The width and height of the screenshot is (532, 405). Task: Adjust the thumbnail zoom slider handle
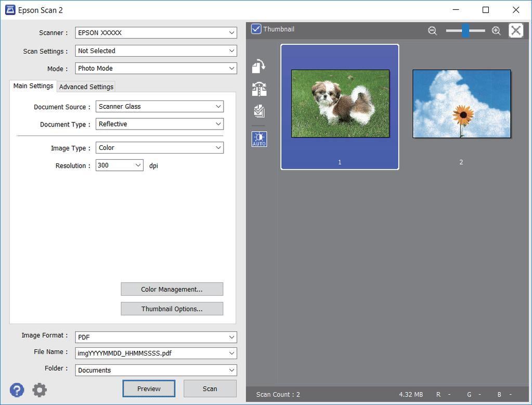[x=466, y=31]
